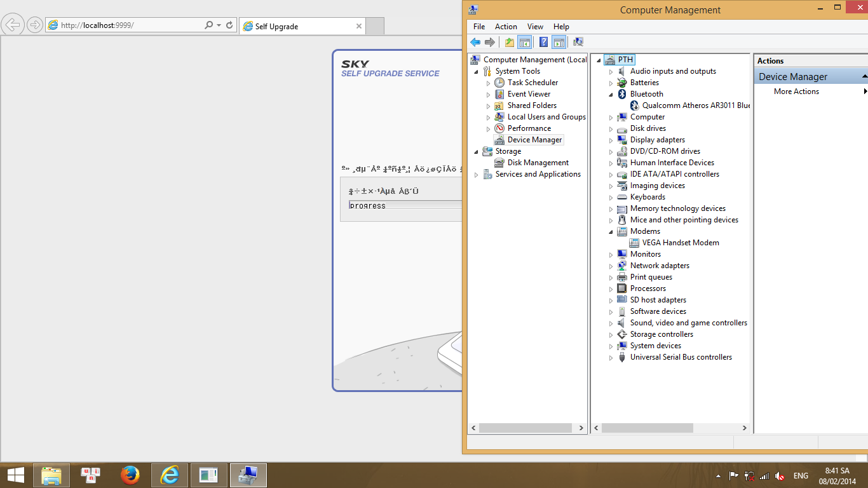868x488 pixels.
Task: Click Human Interface Devices label
Action: click(672, 163)
